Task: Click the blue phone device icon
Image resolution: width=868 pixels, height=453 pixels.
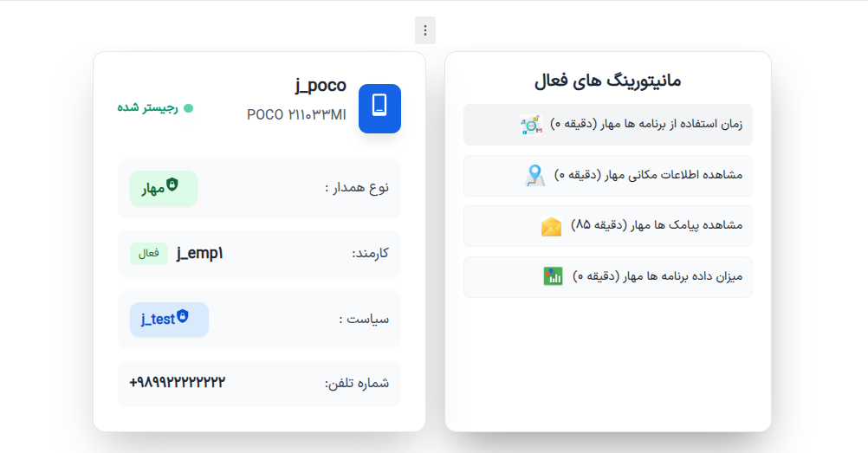Action: pos(379,108)
